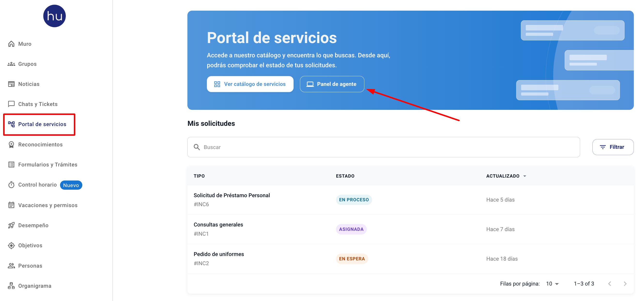Click the Chats y Tickets bubble icon
644x301 pixels.
11,104
